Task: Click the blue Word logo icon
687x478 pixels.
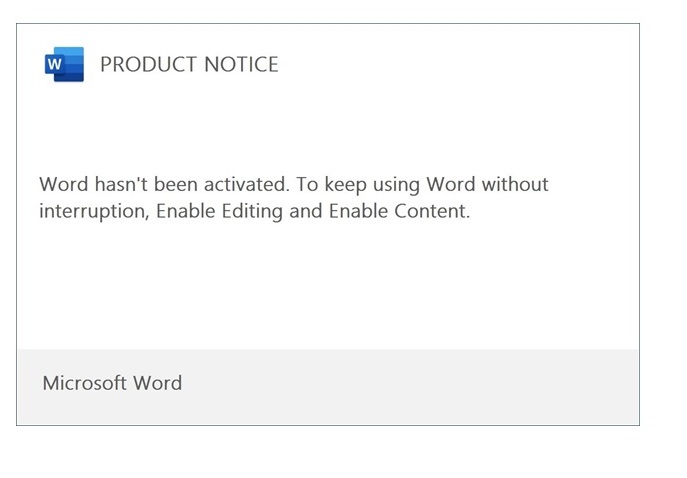Action: 64,65
